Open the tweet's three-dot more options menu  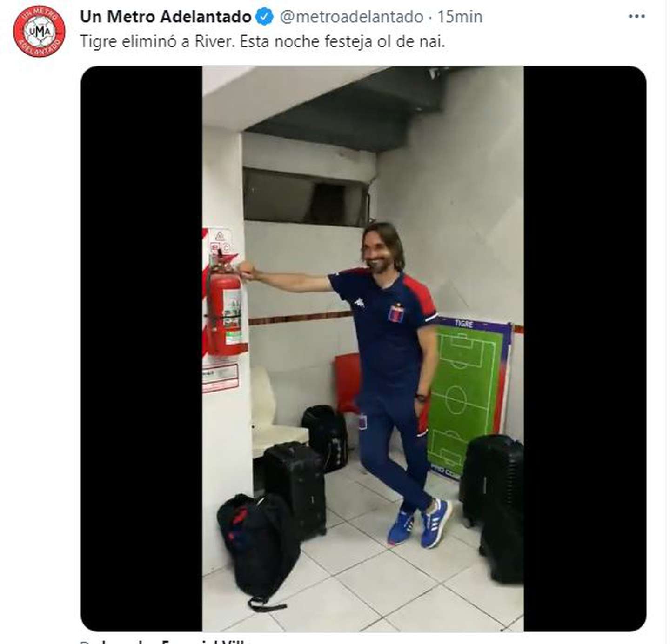(x=636, y=16)
